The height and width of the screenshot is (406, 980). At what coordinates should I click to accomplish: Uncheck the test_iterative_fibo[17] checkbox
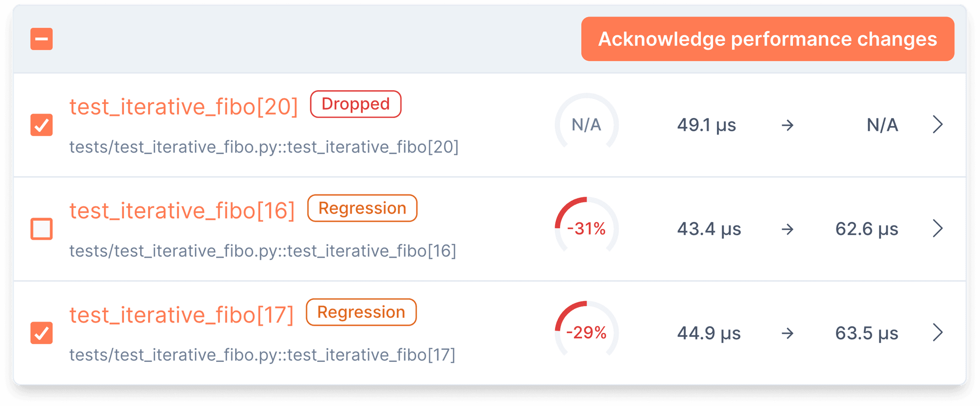click(41, 333)
